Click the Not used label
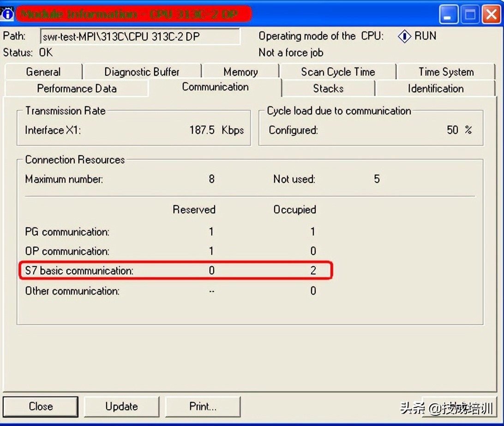The height and width of the screenshot is (426, 504). 294,179
